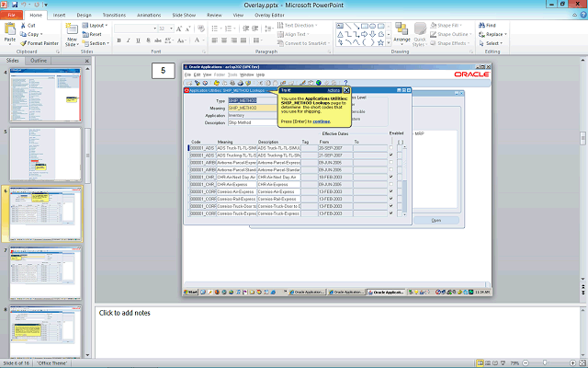This screenshot has height=368, width=588.
Task: Apply Bold formatting
Action: click(x=119, y=40)
